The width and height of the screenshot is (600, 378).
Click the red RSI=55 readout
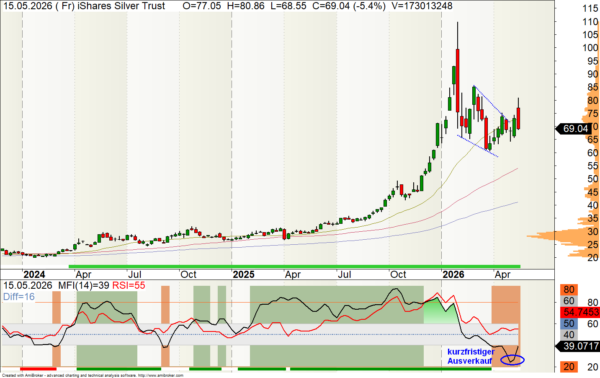point(129,285)
